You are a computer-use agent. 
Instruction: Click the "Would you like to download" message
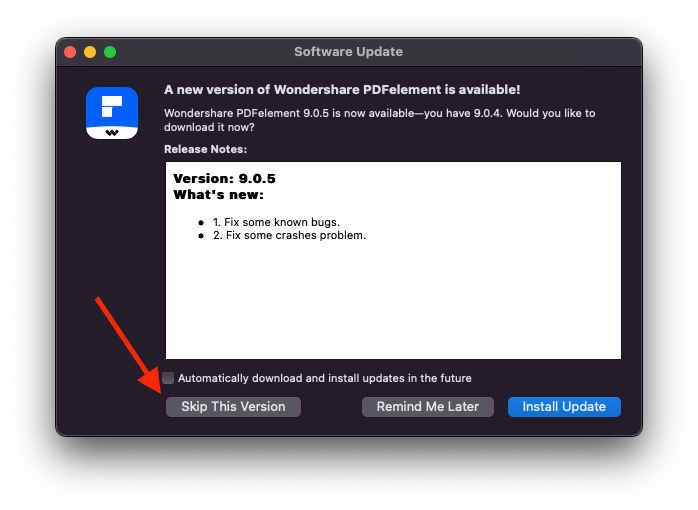pos(379,120)
